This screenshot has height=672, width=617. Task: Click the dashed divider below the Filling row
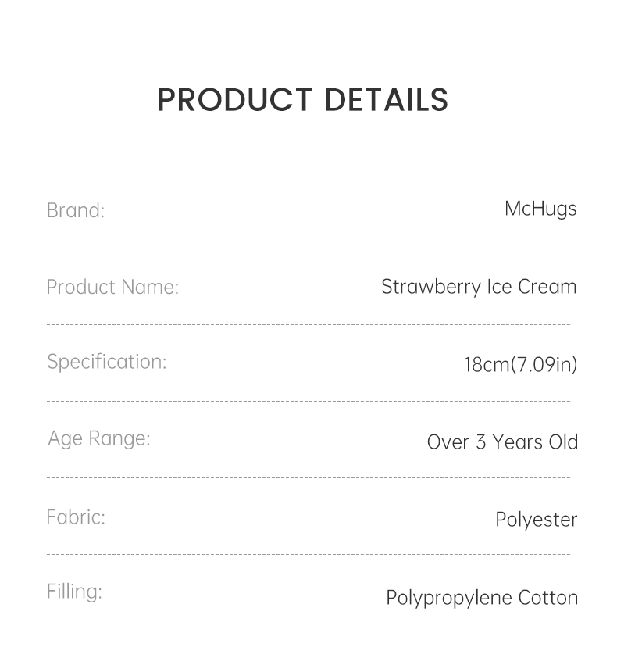point(308,631)
